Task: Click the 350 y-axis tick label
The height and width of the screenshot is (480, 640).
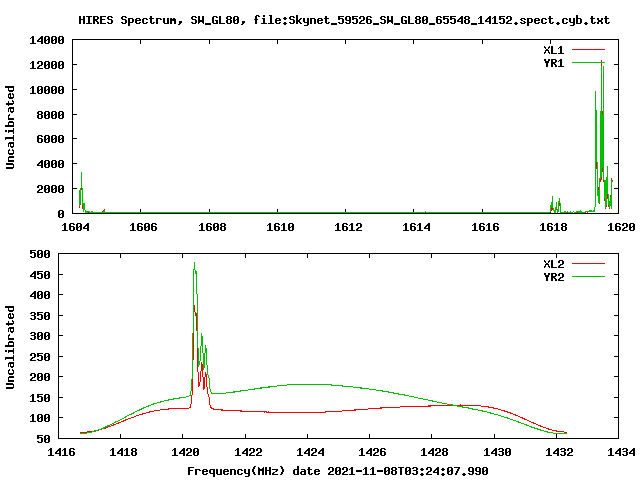Action: point(40,316)
